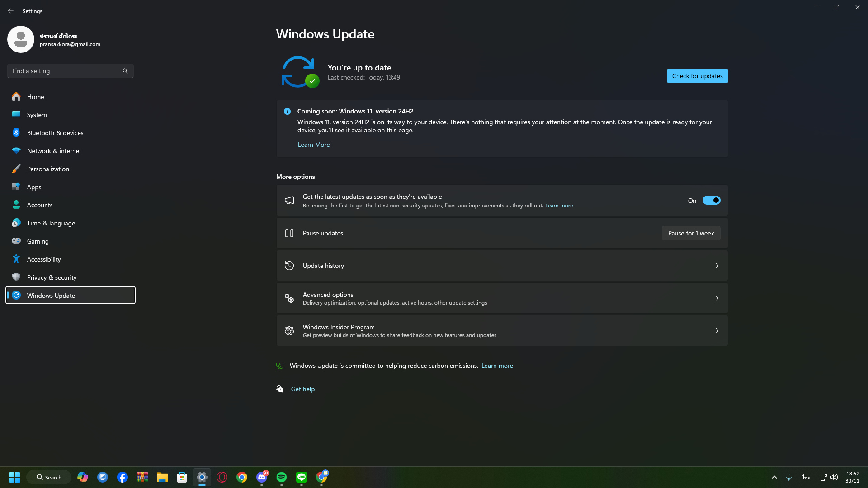This screenshot has width=868, height=488.
Task: Open System settings in the sidebar
Action: point(71,115)
